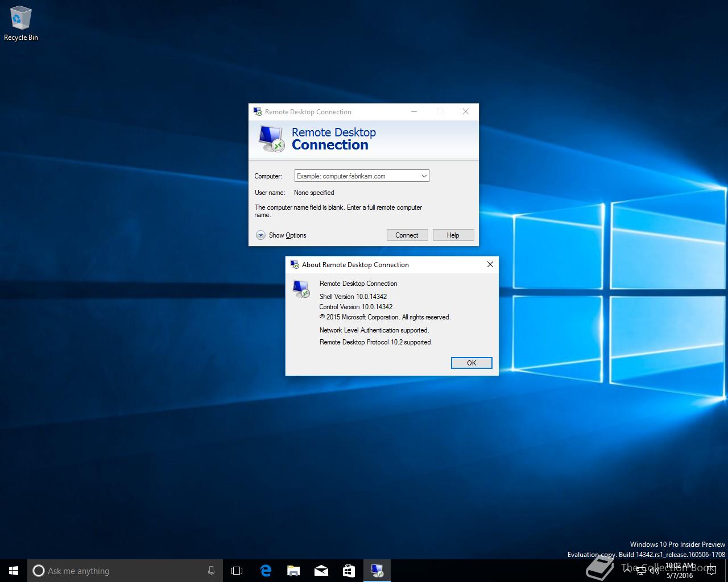This screenshot has height=582, width=728.
Task: Open Task View from the taskbar
Action: click(x=237, y=571)
